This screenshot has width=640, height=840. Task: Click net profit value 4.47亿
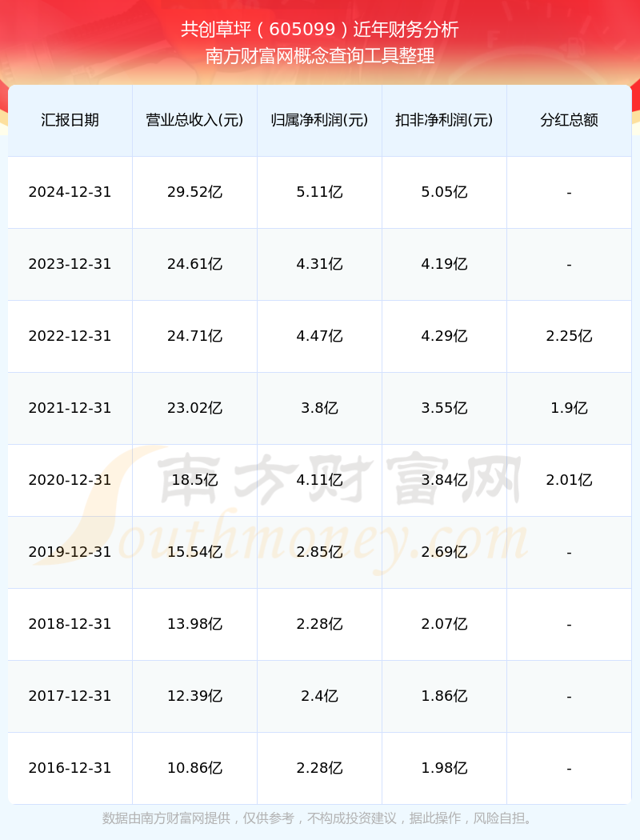pyautogui.click(x=320, y=336)
